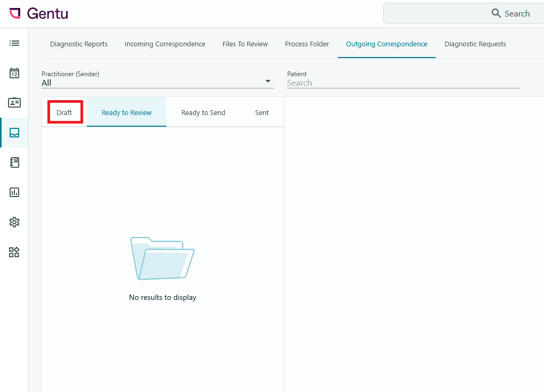The image size is (544, 392).
Task: Select the inbox tray icon in sidebar
Action: point(14,133)
